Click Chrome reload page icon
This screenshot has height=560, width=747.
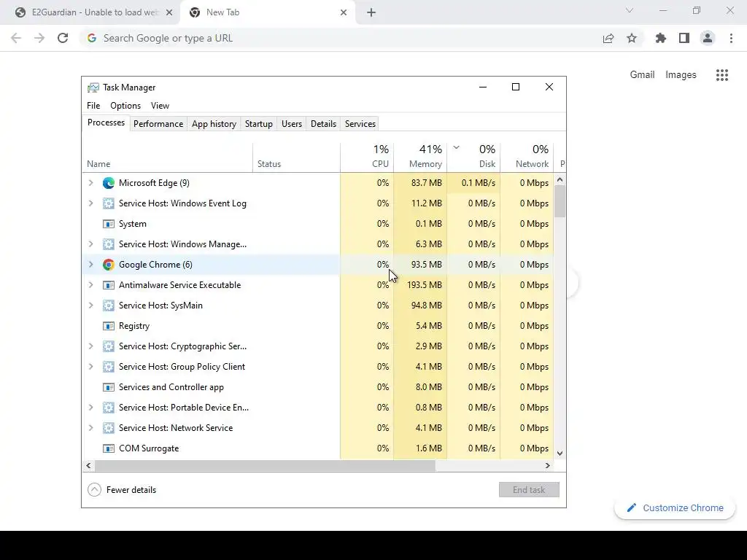(x=63, y=38)
